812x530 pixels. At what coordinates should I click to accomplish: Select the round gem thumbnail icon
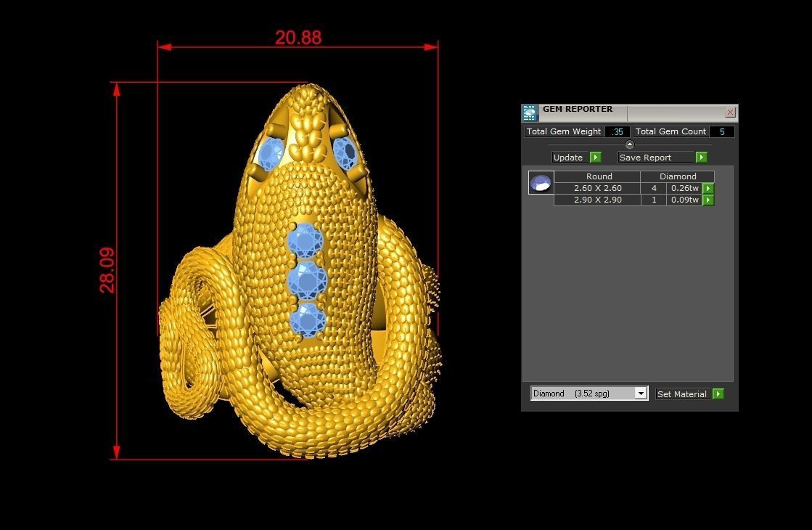coord(541,183)
